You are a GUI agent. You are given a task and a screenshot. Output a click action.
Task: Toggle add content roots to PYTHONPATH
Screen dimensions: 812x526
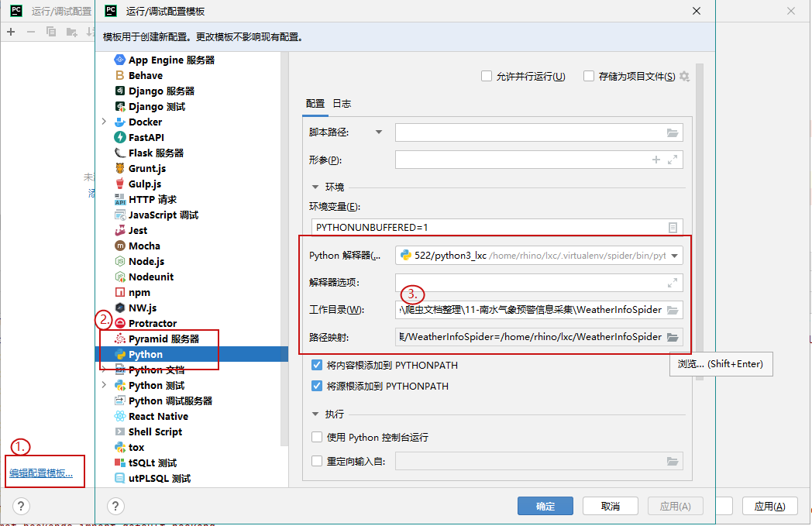[317, 365]
